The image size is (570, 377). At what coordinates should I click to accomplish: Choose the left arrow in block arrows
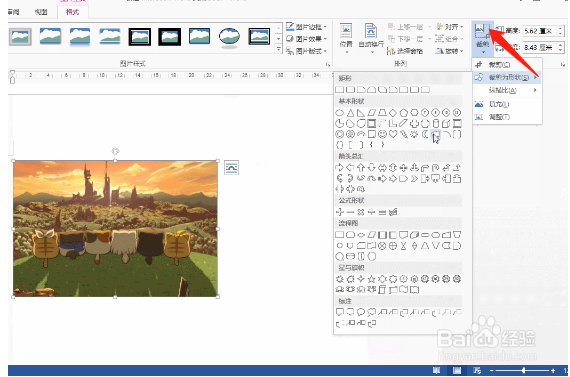(350, 168)
